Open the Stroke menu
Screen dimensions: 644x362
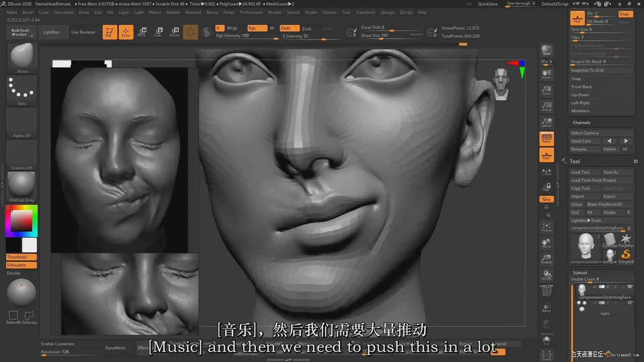coord(310,12)
